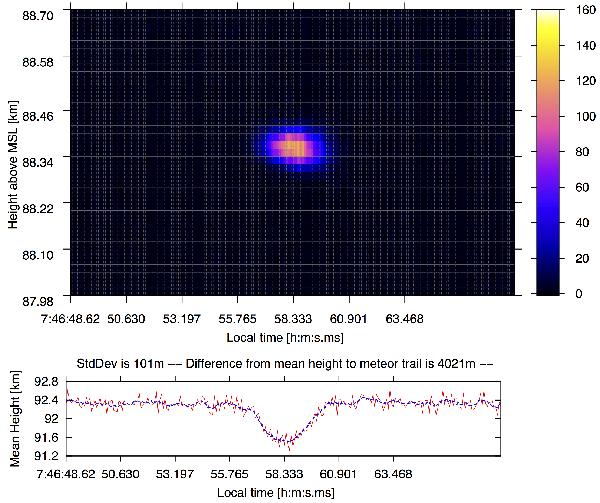Click the 'Local time' label under the heatmap
Screen dimensions: 600x503
pyautogui.click(x=289, y=339)
